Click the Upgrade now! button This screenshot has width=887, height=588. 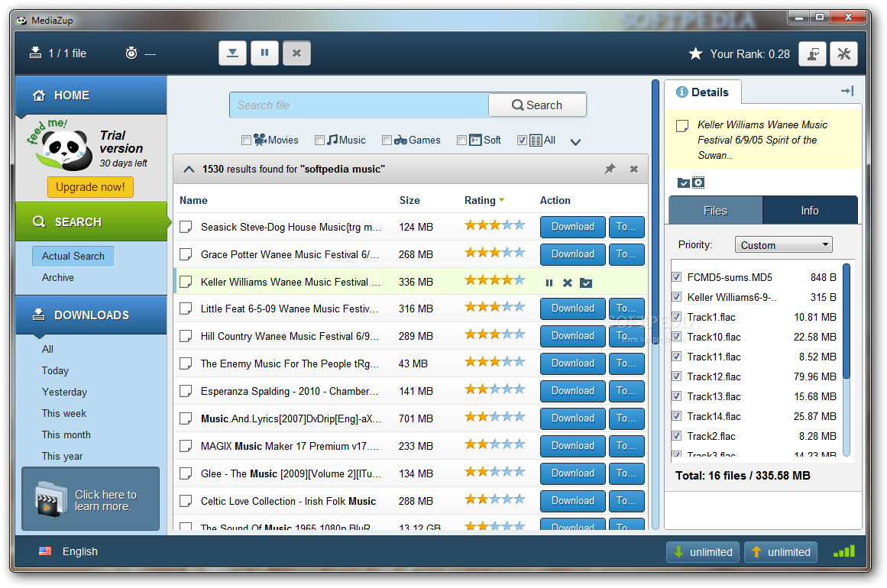tap(90, 187)
